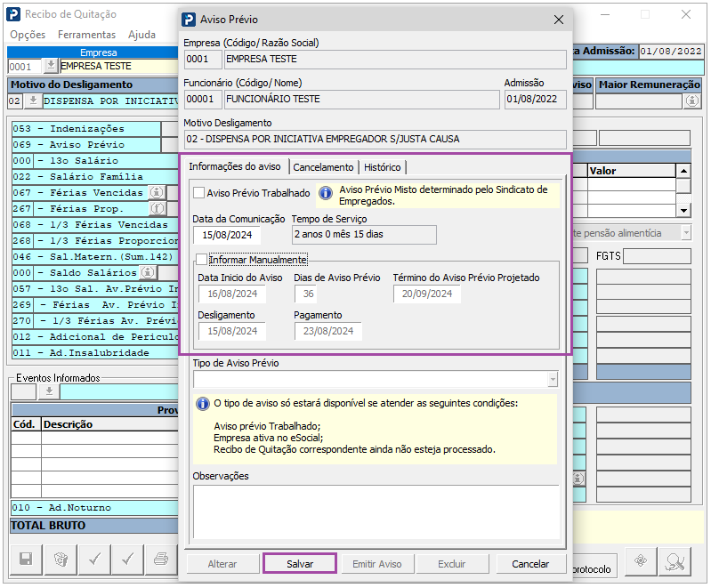Check the Informar Manualmente box
Viewport: 711px width, 588px height.
click(201, 260)
